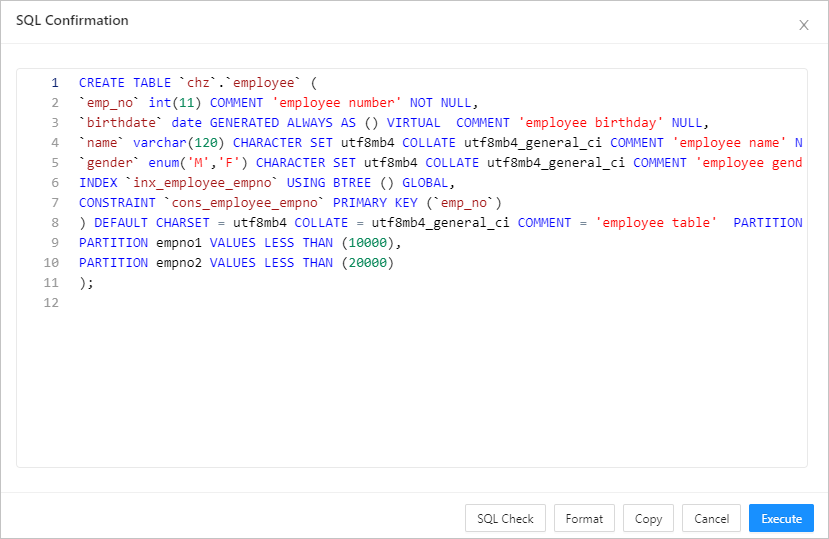Format the SQL statement
The width and height of the screenshot is (829, 539).
[584, 518]
